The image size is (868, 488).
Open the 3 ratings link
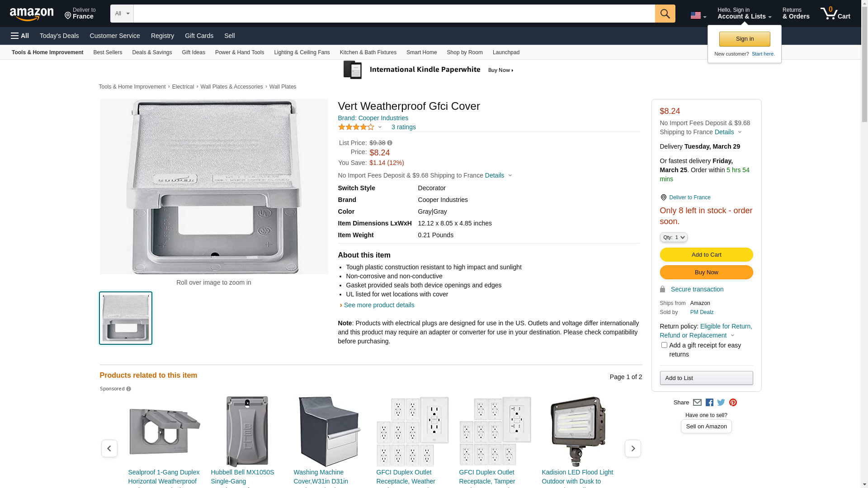click(x=403, y=127)
